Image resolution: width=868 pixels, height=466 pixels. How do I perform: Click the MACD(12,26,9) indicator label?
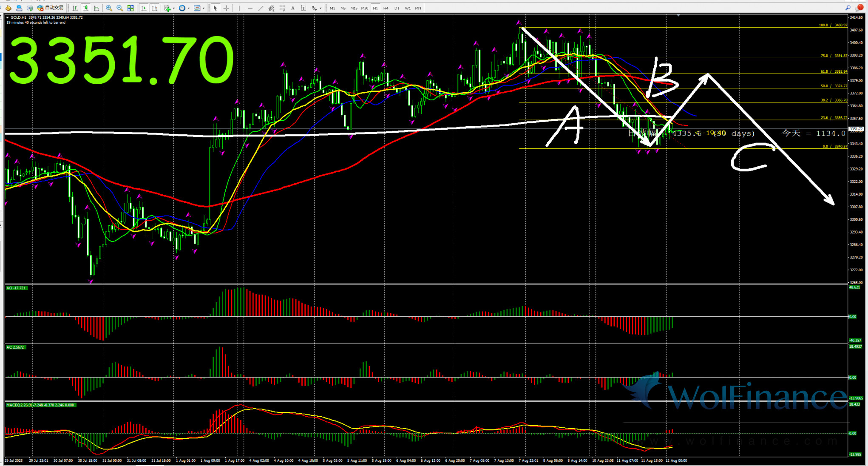(x=40, y=405)
